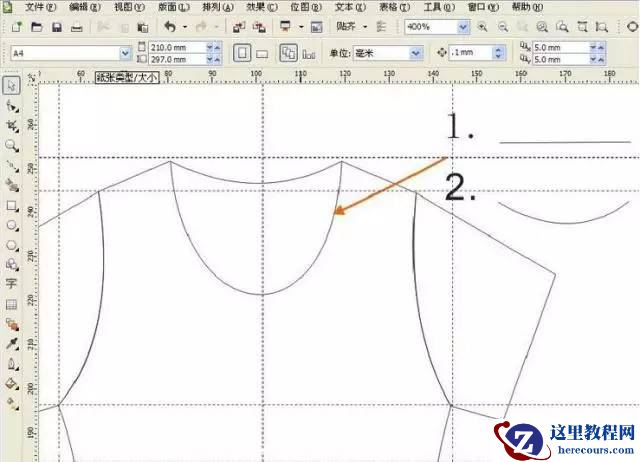The image size is (640, 462).
Task: Expand the undo history dropdown arrow
Action: [185, 27]
